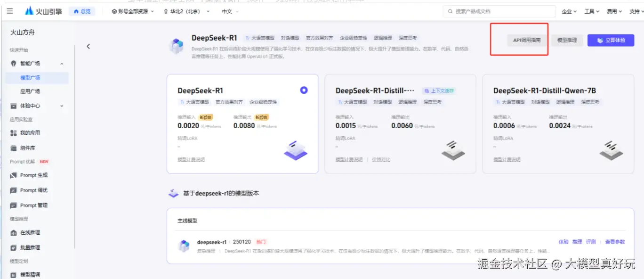Collapse 智能广场 sidebar section

click(x=62, y=64)
